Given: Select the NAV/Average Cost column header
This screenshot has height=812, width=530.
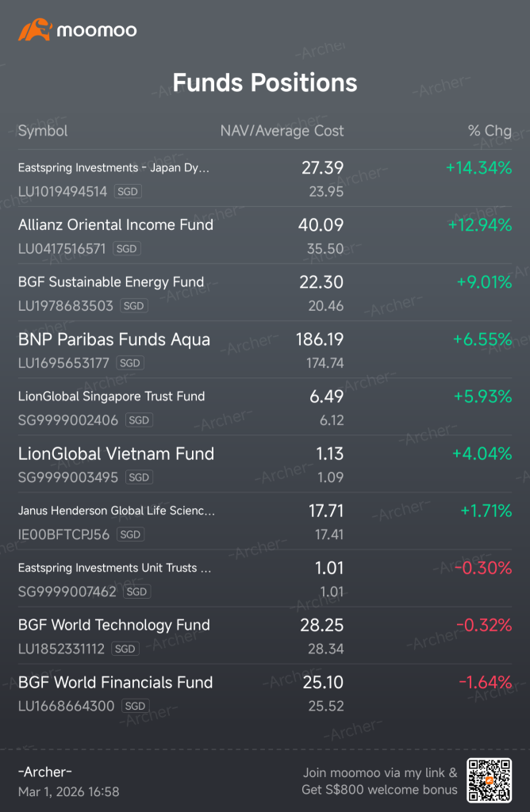Looking at the screenshot, I should pyautogui.click(x=282, y=131).
